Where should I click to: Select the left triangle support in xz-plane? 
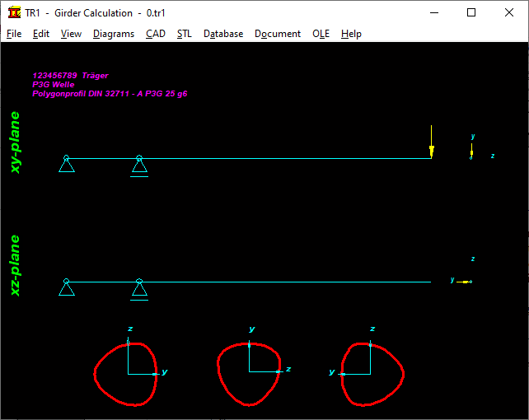(67, 288)
